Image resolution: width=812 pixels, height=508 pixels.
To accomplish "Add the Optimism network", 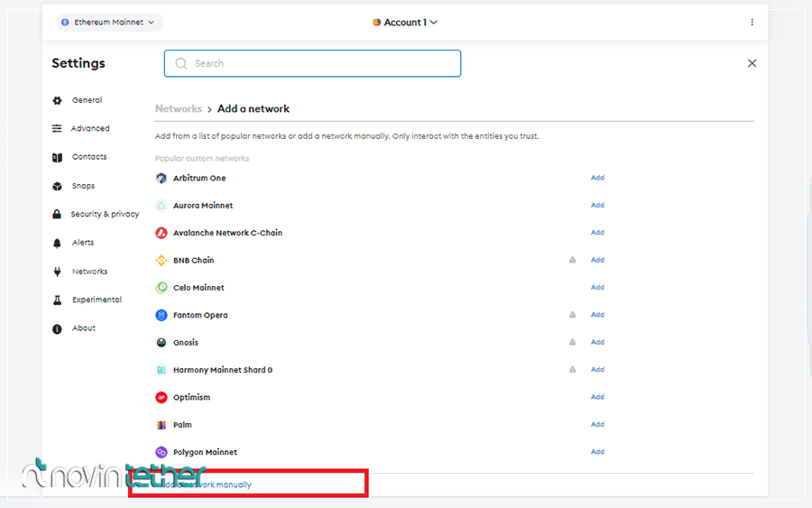I will point(597,397).
